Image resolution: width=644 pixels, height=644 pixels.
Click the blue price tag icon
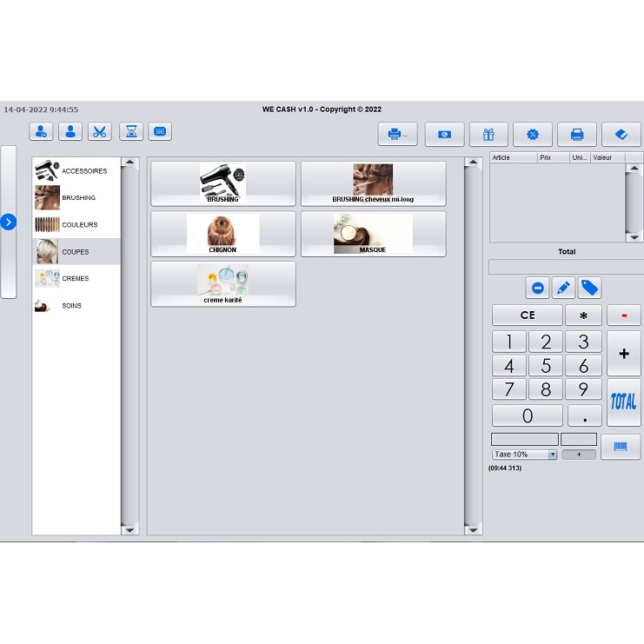590,288
